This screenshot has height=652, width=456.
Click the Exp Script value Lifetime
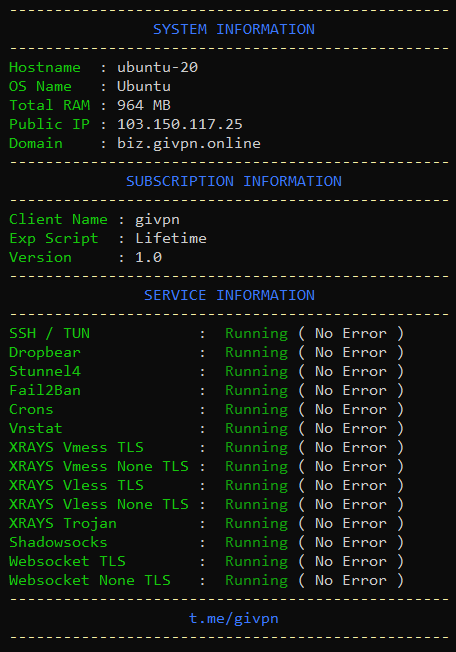[171, 238]
